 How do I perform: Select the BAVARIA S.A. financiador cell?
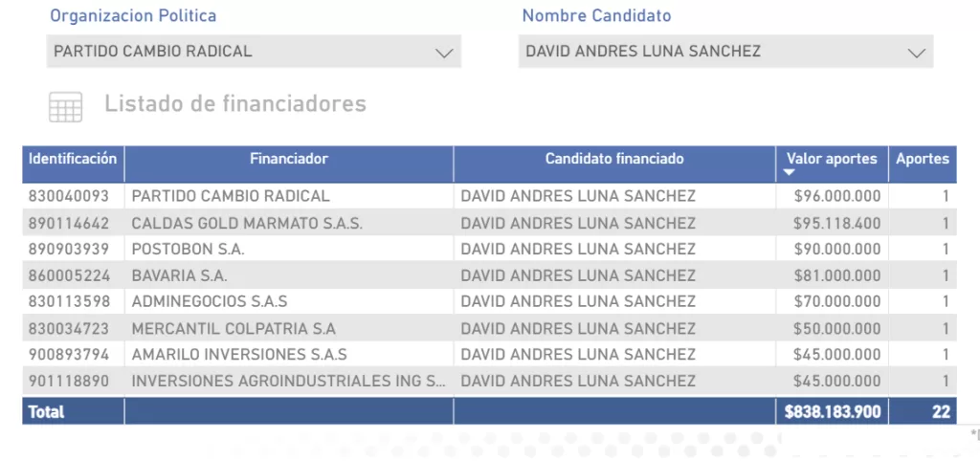pos(179,275)
